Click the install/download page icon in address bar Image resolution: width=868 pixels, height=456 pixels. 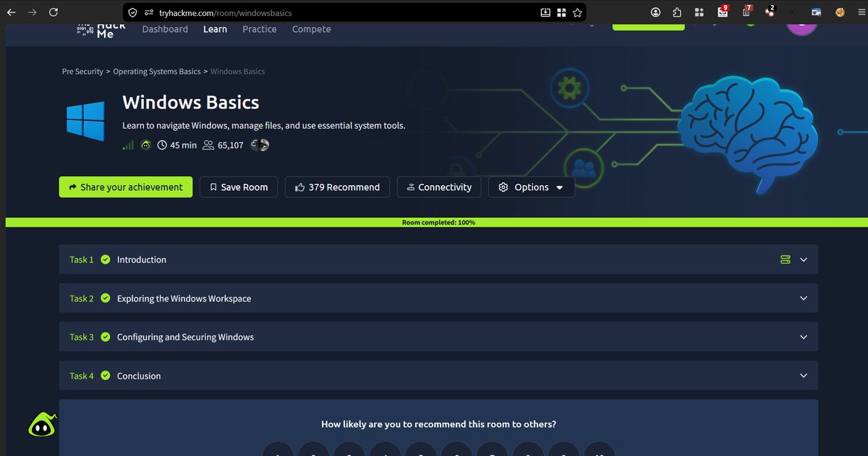coord(545,12)
